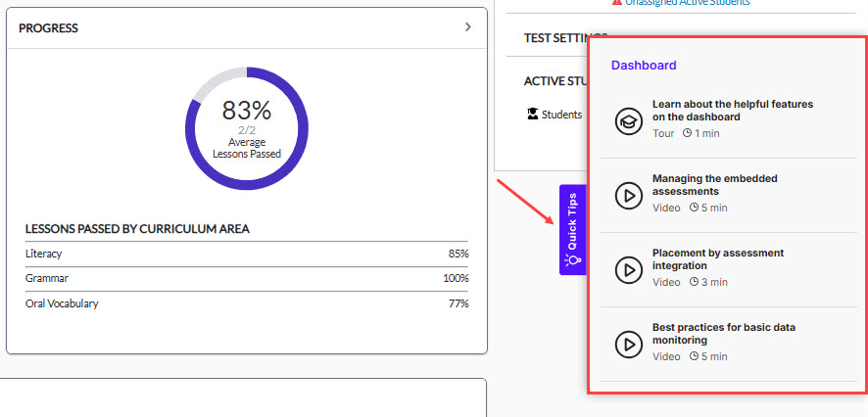Select the Literacy curriculum area row
The width and height of the screenshot is (868, 417).
point(247,254)
